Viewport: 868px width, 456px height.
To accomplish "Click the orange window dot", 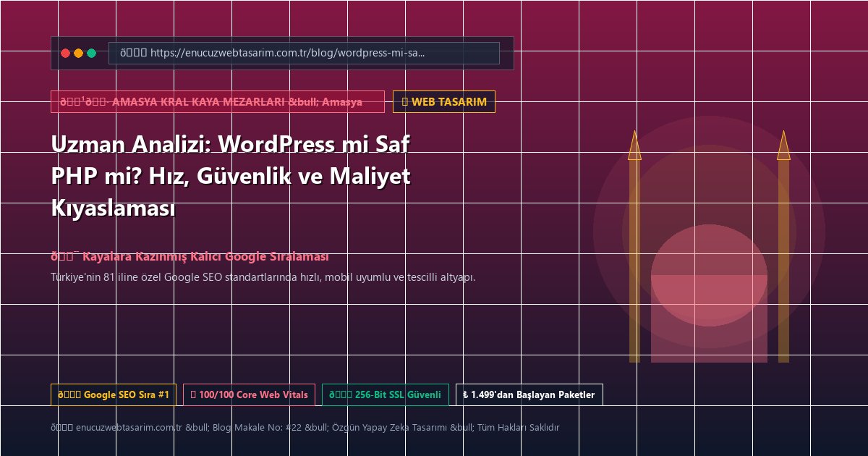I will tap(78, 53).
